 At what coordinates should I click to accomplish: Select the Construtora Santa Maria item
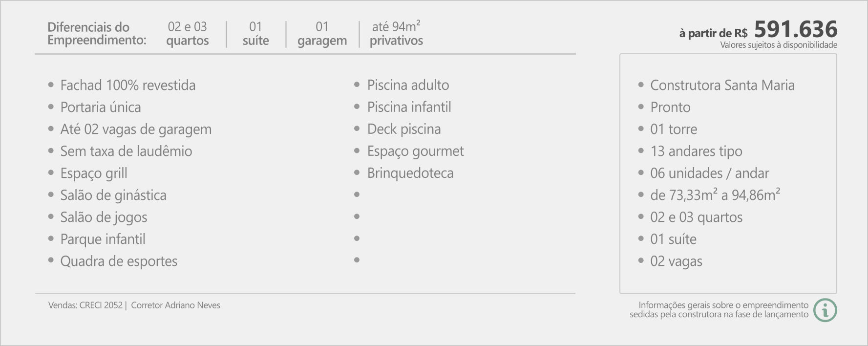(722, 85)
